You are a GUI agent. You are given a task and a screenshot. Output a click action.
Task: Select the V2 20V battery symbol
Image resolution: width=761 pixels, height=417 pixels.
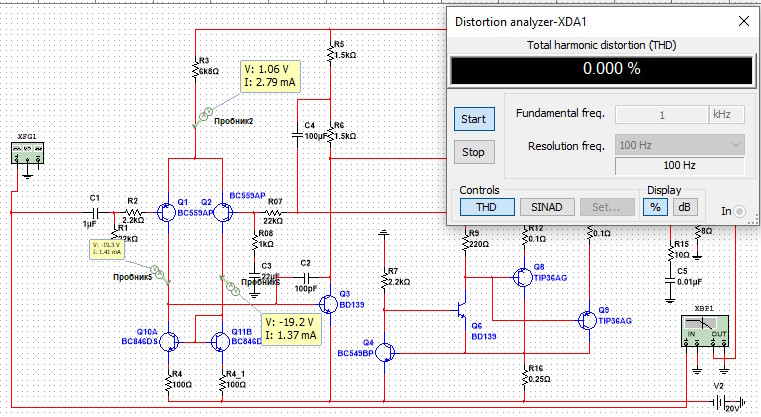tap(714, 401)
